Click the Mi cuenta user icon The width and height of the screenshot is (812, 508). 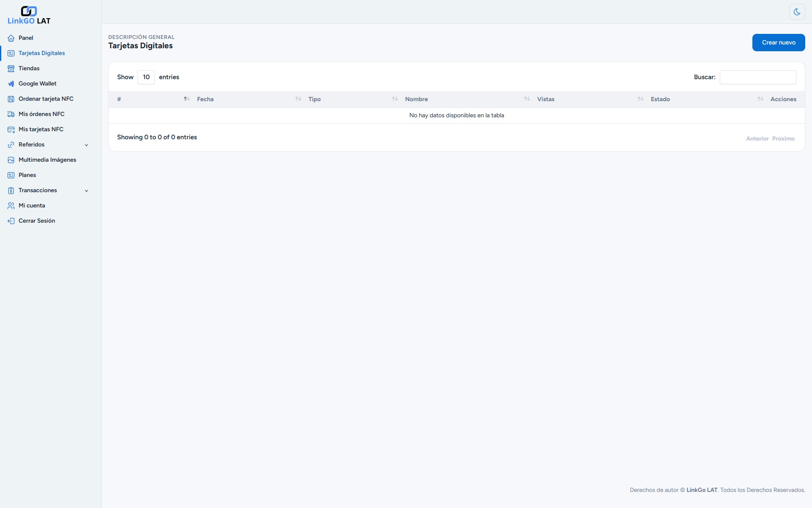tap(11, 206)
